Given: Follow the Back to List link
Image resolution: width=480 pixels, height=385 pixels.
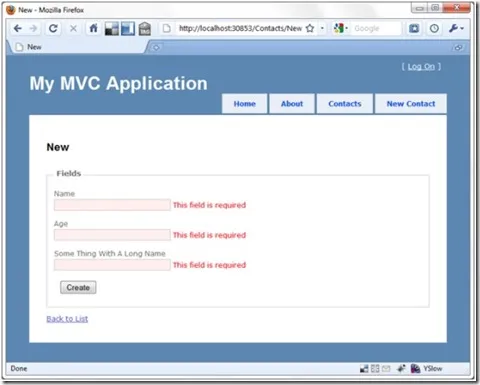Looking at the screenshot, I should point(67,319).
